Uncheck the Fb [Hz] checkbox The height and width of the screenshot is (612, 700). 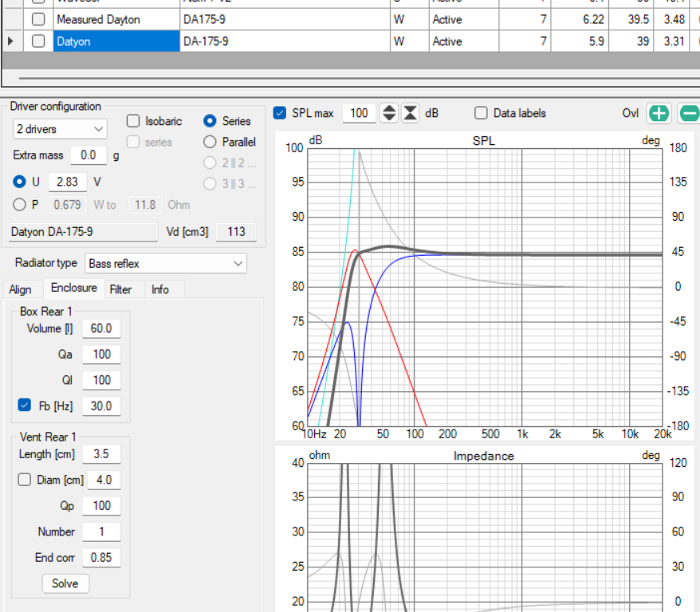click(25, 405)
